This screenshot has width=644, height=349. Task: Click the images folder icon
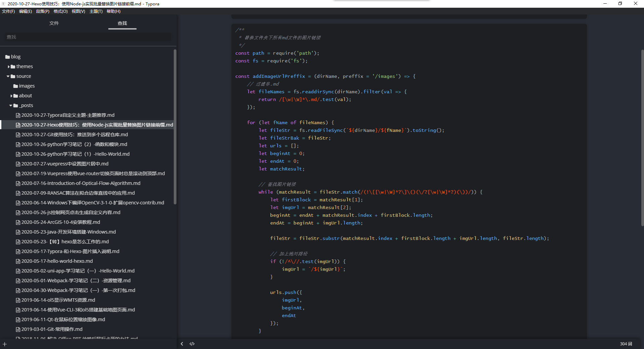(15, 86)
